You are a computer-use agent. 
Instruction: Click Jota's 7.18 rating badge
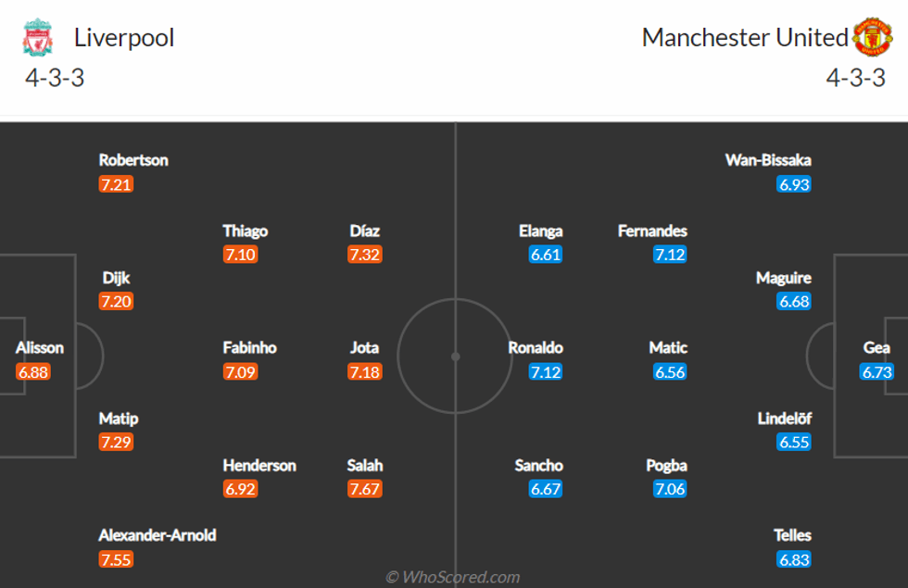365,372
